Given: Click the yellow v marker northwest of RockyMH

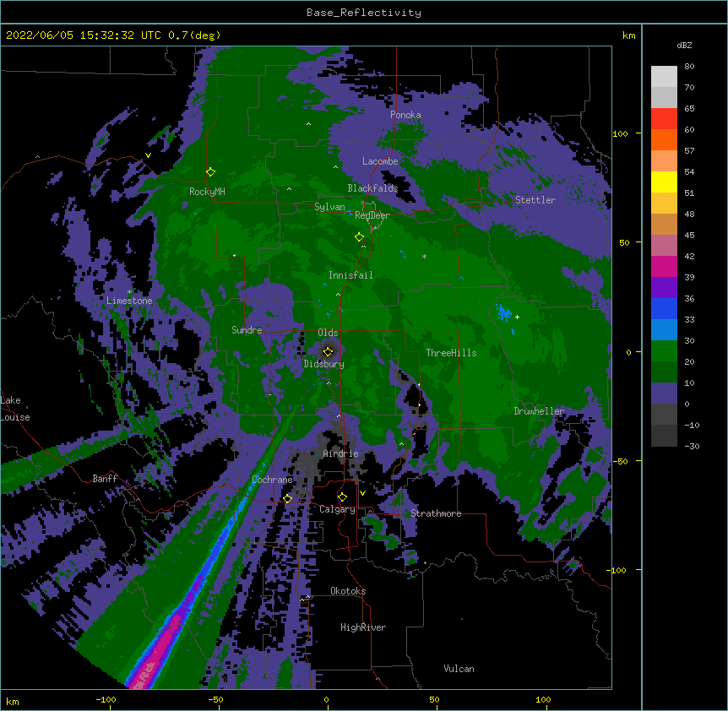Looking at the screenshot, I should pos(148,155).
